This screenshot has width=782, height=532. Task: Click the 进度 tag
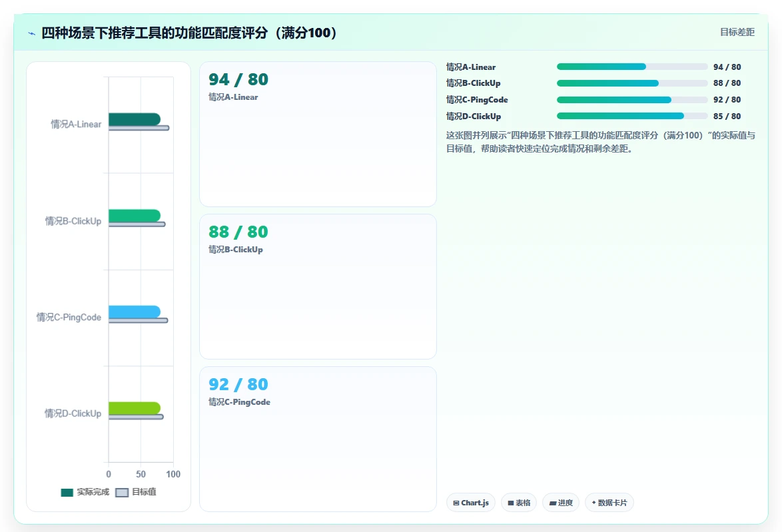tap(561, 503)
